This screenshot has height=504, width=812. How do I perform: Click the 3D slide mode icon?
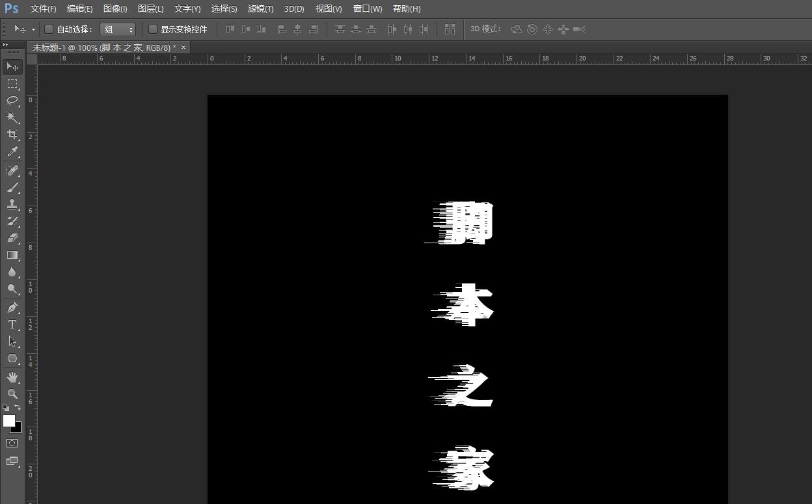click(563, 29)
